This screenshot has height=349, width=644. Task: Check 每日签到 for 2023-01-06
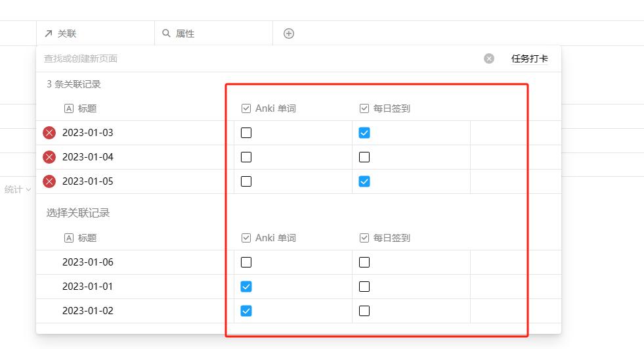[x=364, y=262]
